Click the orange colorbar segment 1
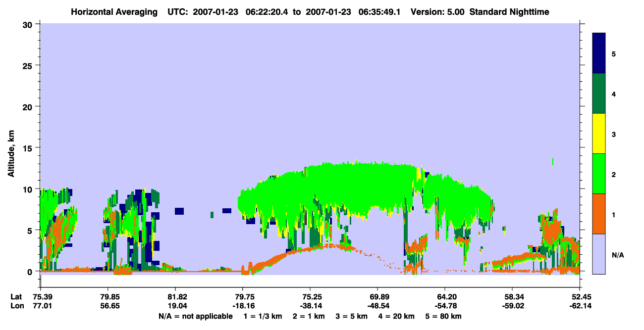This screenshot has height=330, width=644. pos(599,214)
